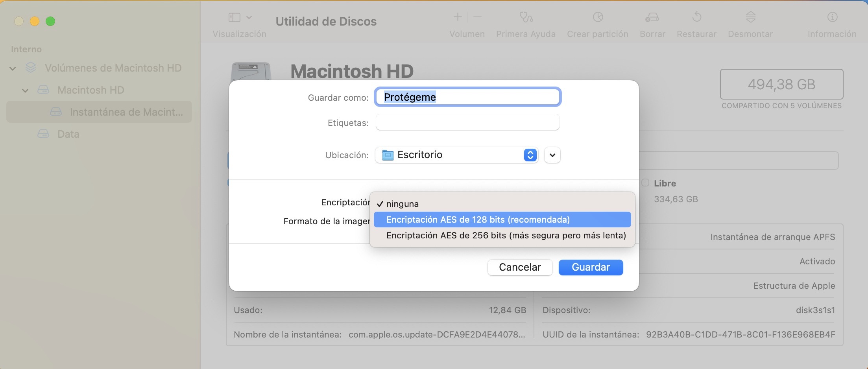Expand the save dialog with chevron button
Viewport: 868px width, 369px height.
click(552, 155)
